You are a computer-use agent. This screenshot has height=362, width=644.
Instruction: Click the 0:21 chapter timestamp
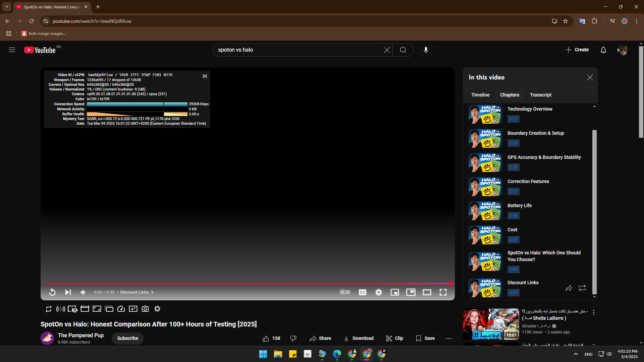tap(513, 119)
